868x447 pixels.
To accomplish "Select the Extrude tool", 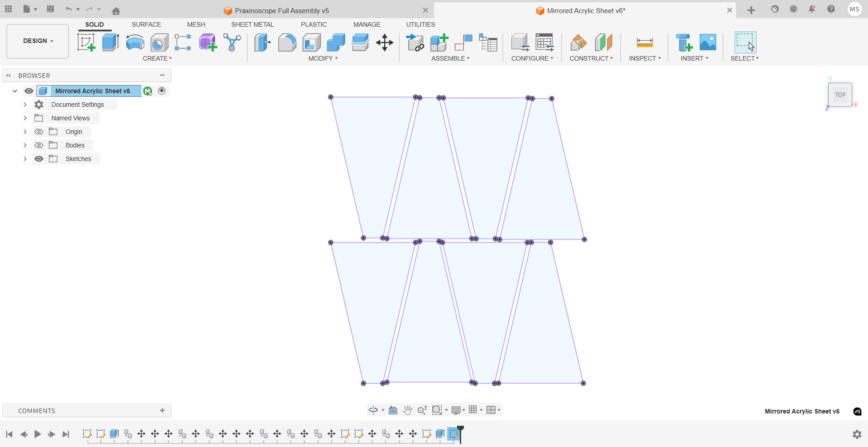I will point(110,43).
